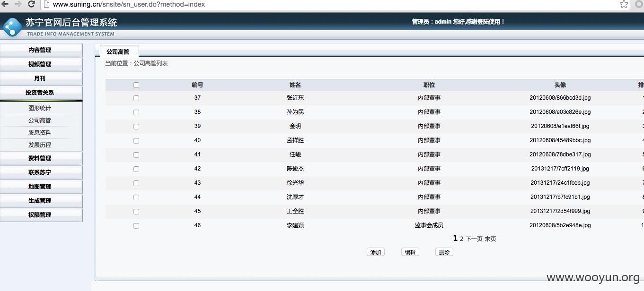
Task: Expand the 内容管理 sidebar section
Action: pyautogui.click(x=41, y=50)
